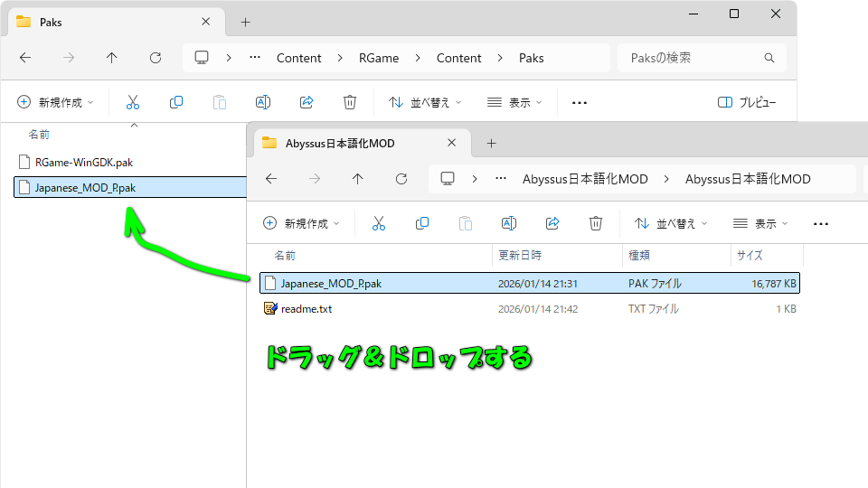Click PC monitor icon in Abyssus window address bar
Viewport: 868px width, 488px height.
point(448,179)
